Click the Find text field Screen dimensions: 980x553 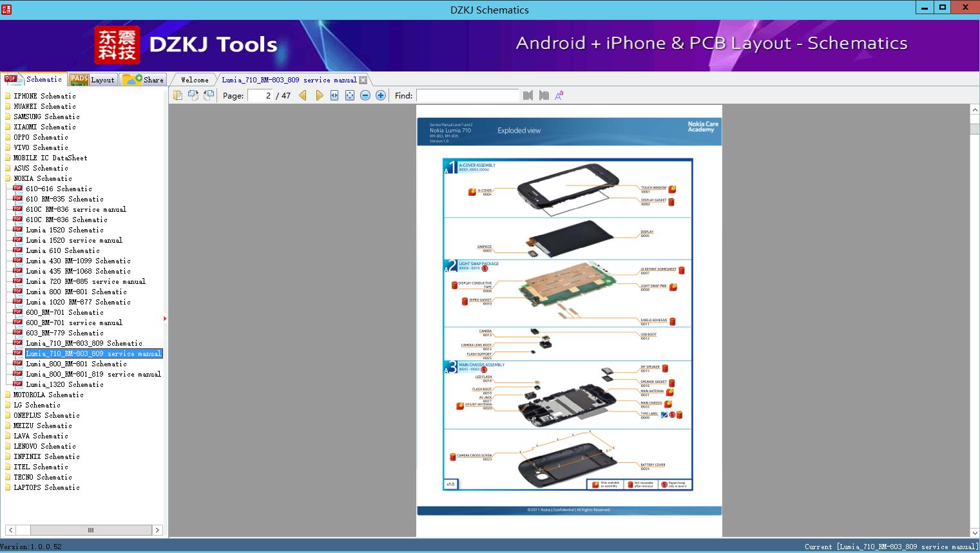(467, 95)
